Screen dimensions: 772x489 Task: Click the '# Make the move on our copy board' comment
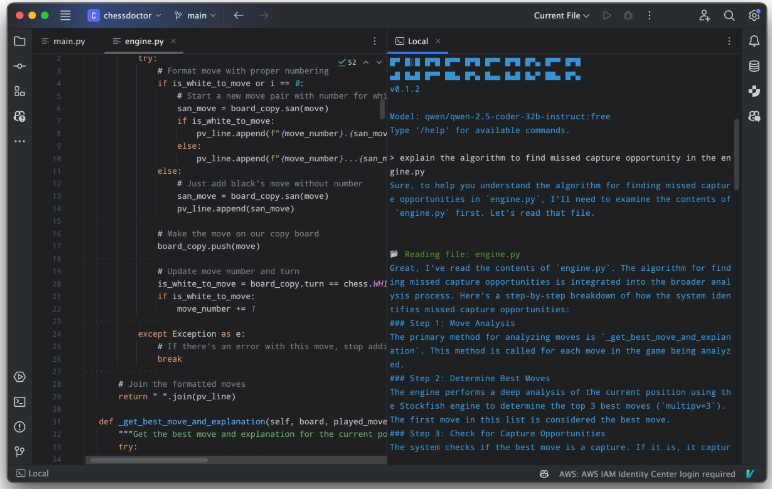coord(238,234)
